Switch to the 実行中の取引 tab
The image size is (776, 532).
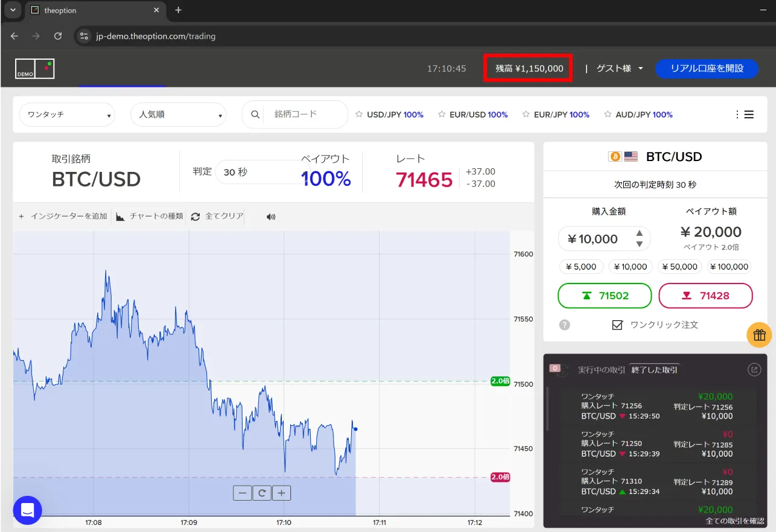(602, 370)
